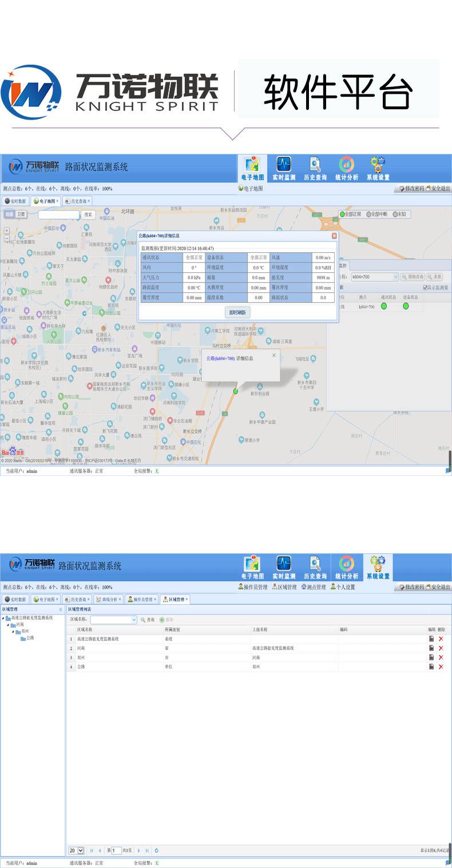
Task: Switch map to 卫星 view
Action: tap(21, 214)
